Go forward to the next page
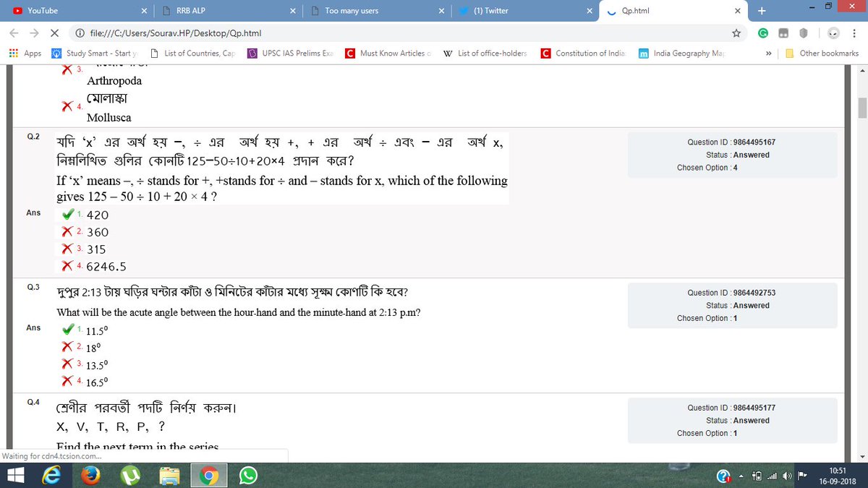This screenshot has width=868, height=488. click(34, 33)
